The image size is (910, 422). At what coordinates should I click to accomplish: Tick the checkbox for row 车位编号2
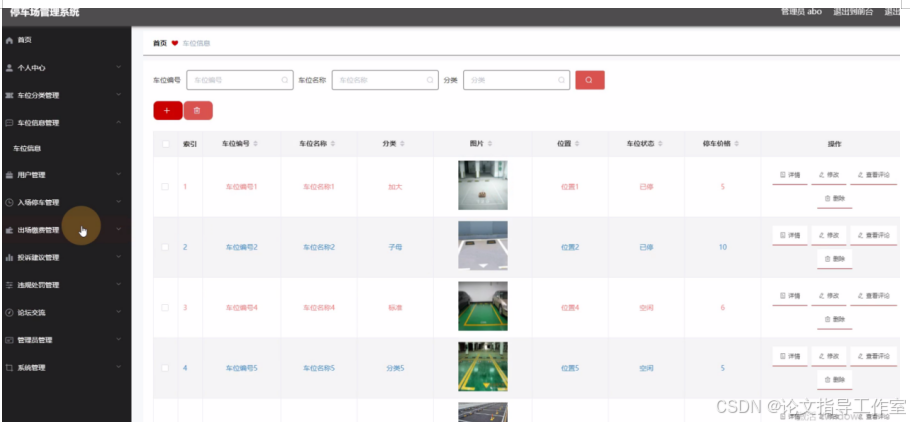point(165,247)
